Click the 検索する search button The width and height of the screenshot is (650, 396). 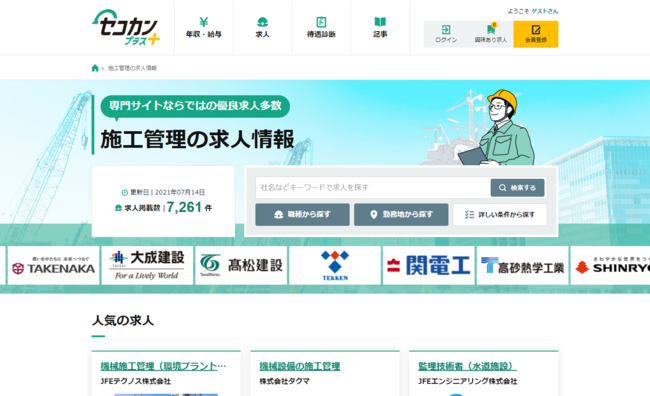click(517, 188)
